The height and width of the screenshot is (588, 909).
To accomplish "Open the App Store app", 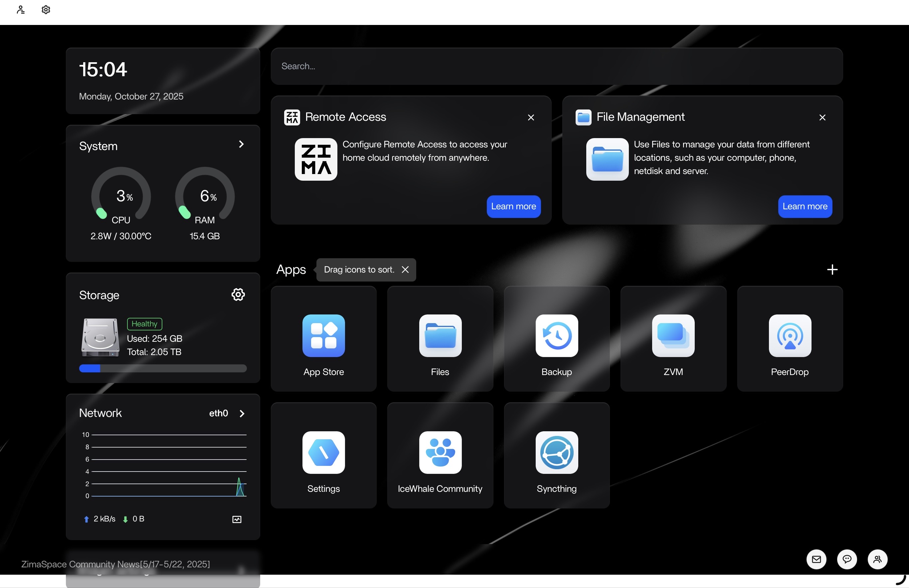I will pyautogui.click(x=323, y=336).
